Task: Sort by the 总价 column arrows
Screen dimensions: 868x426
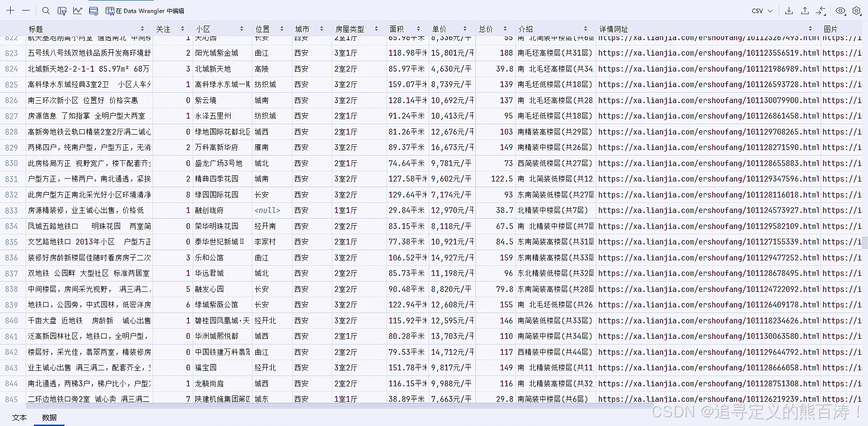Action: (505, 29)
